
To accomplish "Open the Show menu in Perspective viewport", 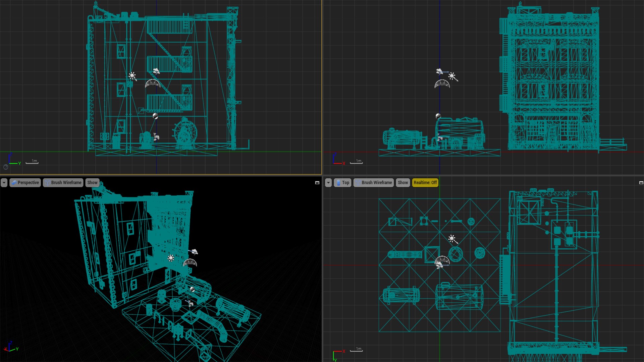I will (x=92, y=183).
